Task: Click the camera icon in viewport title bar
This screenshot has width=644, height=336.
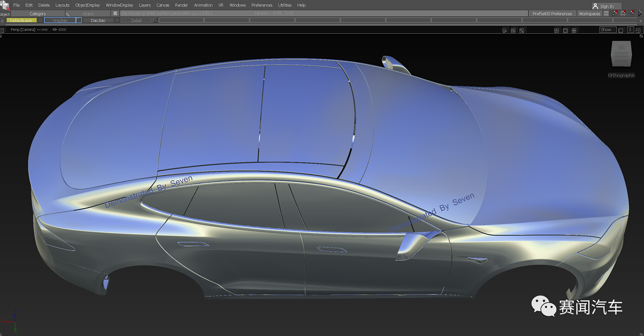Action: pos(504,30)
